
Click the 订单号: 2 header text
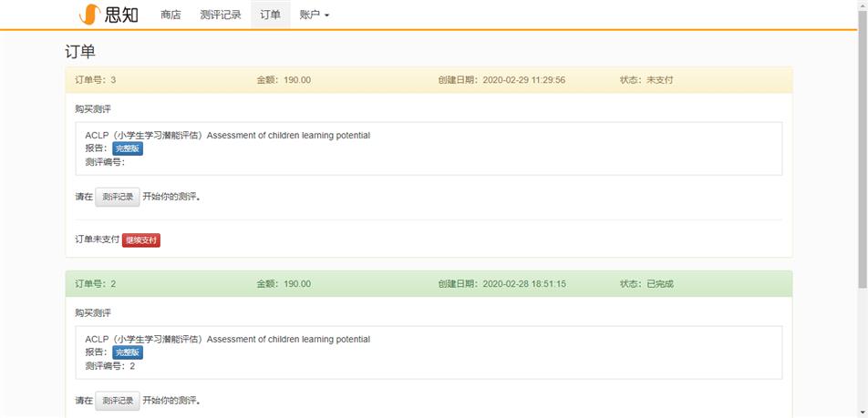coord(96,284)
